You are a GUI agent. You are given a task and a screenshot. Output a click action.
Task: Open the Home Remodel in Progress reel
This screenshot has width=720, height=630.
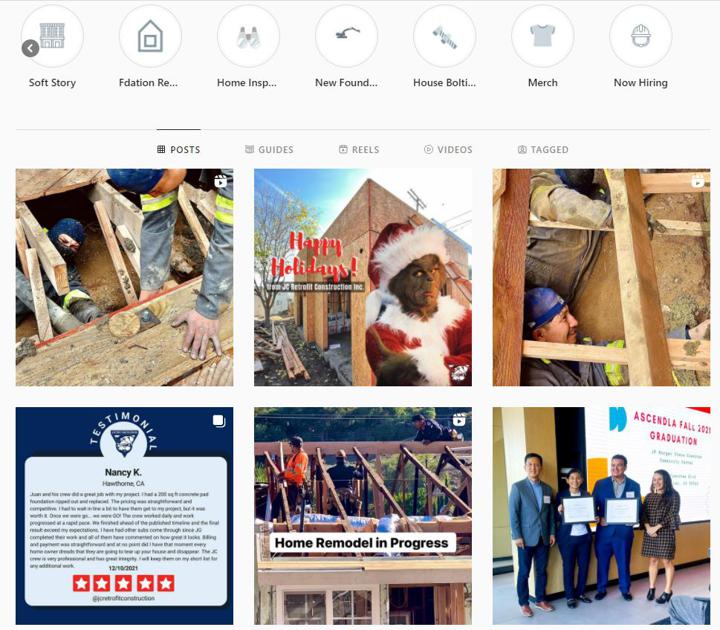pyautogui.click(x=363, y=516)
